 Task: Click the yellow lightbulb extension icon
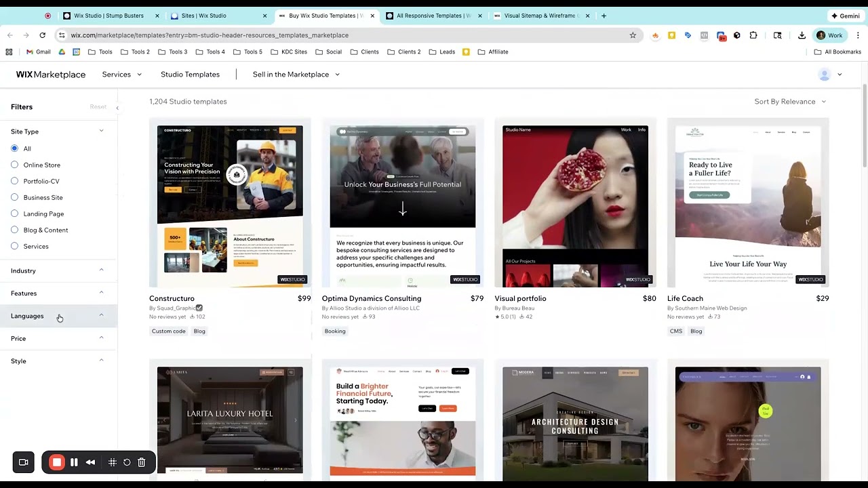[x=671, y=35]
